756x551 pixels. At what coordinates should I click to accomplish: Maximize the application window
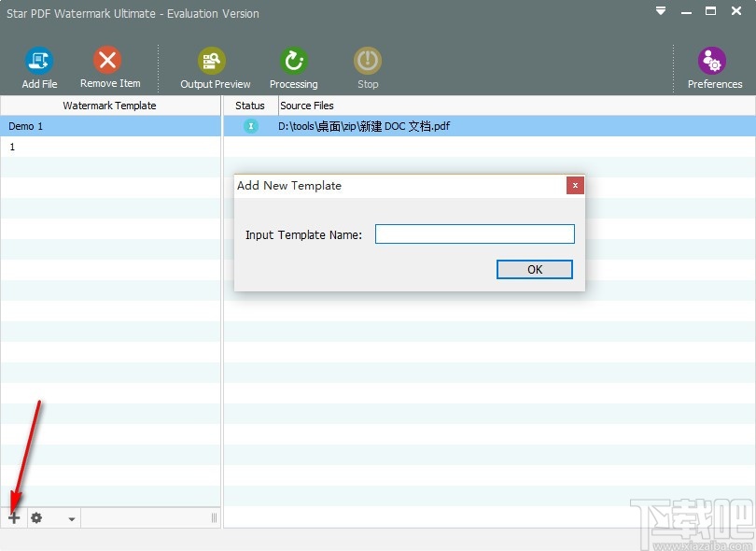point(710,10)
